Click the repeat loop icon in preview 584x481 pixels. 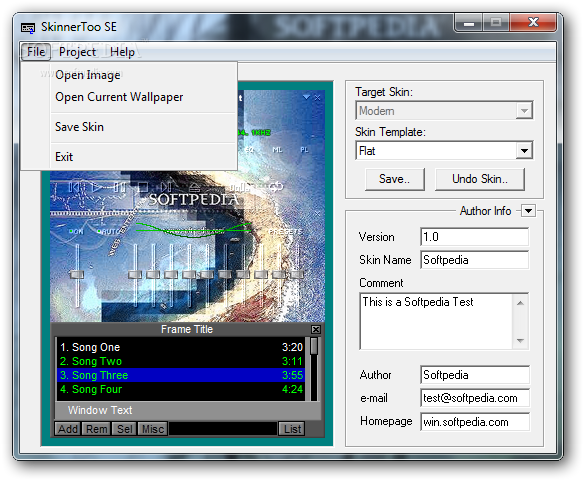[276, 186]
